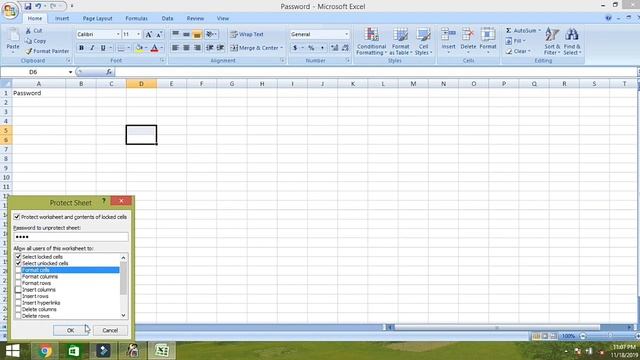Open Protect Sheet dialog help
Viewport: 640px width, 360px height.
pyautogui.click(x=104, y=201)
